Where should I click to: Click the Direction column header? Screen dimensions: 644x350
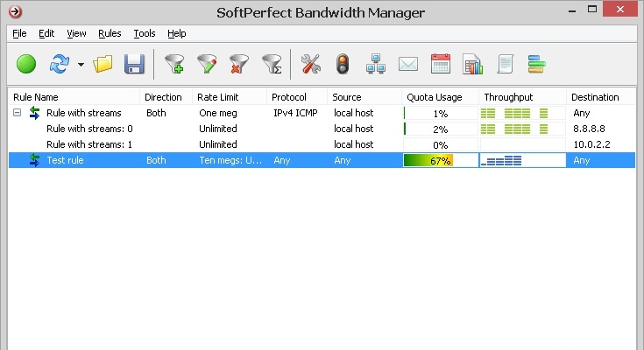(x=166, y=97)
